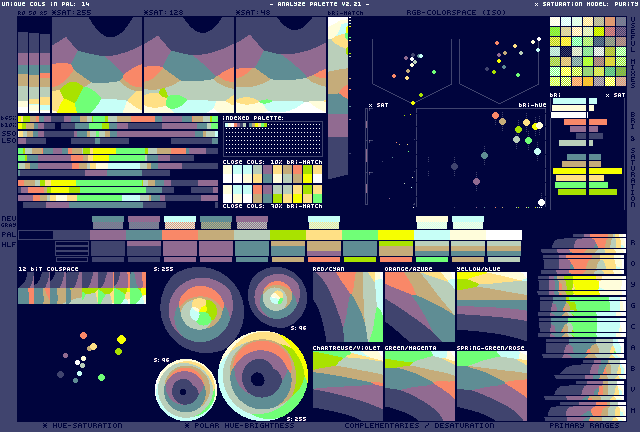Choose the white swatch in PAL row
Image resolution: width=640 pixels, height=432 pixels.
504,235
